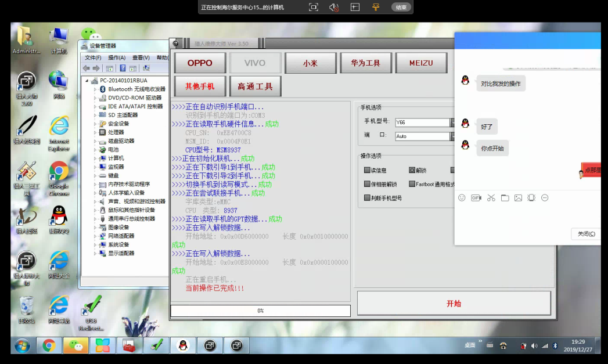Click the 你点开始 chat message
This screenshot has height=364, width=608.
492,148
